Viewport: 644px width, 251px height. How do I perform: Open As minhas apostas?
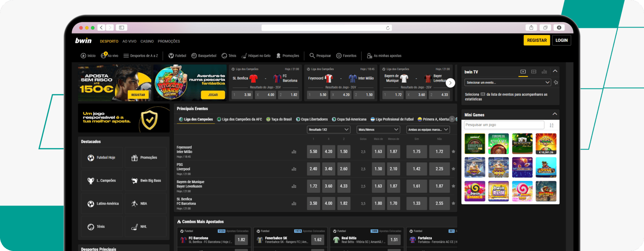[x=384, y=56]
